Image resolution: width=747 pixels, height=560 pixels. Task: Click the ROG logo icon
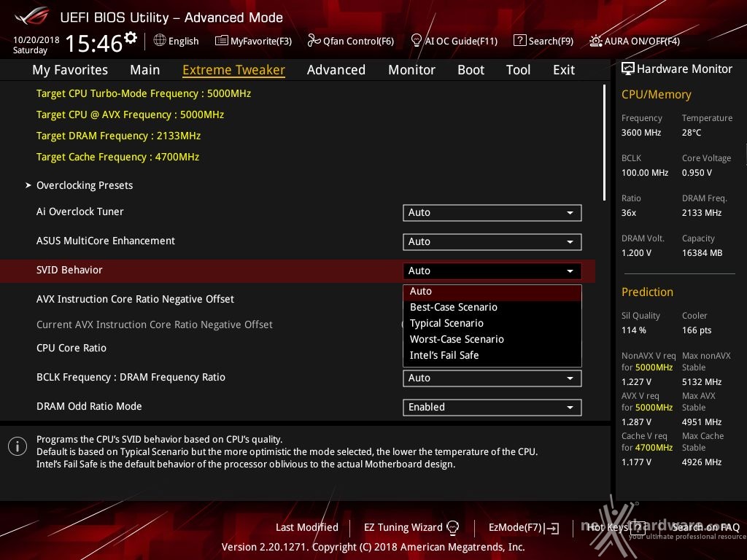click(x=32, y=16)
